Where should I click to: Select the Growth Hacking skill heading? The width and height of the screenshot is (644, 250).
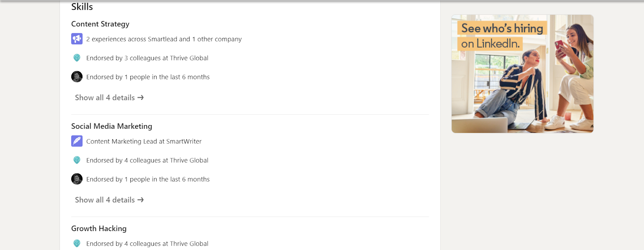[x=99, y=229]
